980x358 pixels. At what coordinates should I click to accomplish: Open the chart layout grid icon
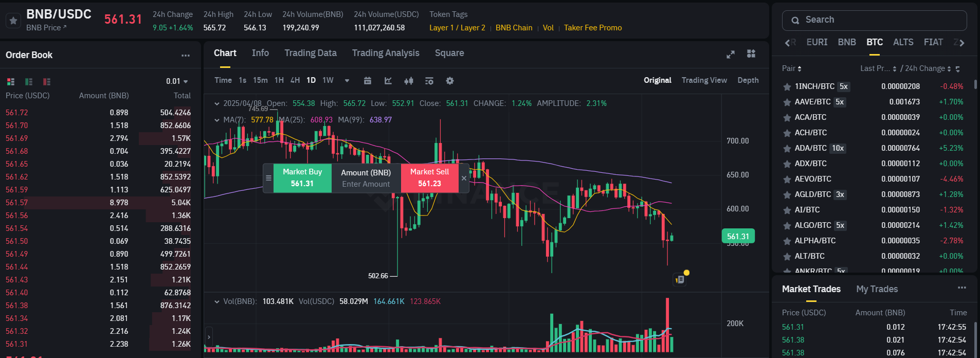(x=751, y=54)
